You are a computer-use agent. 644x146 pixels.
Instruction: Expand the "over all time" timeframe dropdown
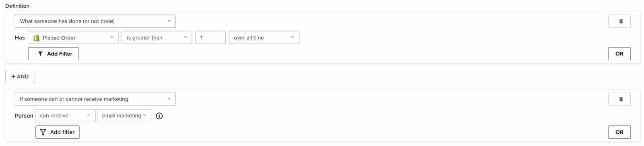[x=264, y=38]
